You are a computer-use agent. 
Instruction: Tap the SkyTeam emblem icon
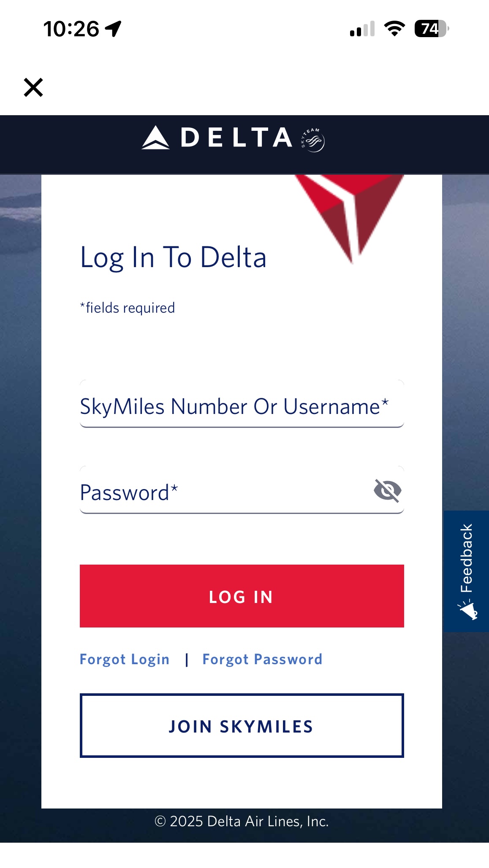click(x=313, y=140)
